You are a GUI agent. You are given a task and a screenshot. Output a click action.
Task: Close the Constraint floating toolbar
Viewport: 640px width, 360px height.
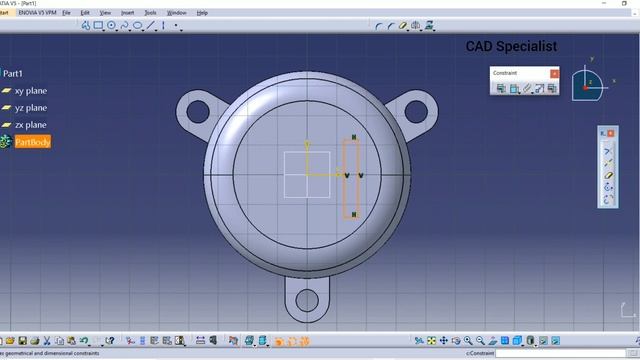[x=554, y=73]
